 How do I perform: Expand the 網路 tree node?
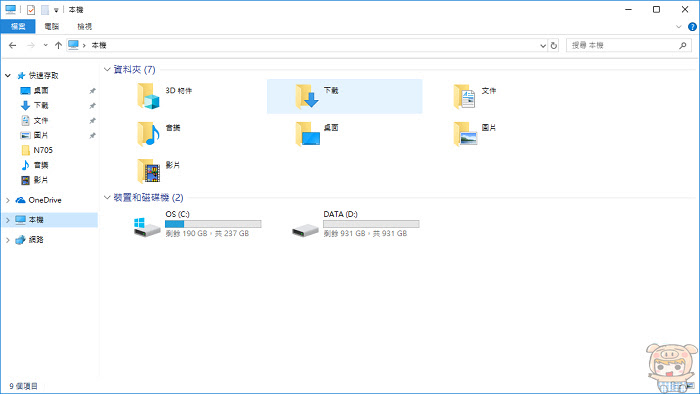pos(8,240)
